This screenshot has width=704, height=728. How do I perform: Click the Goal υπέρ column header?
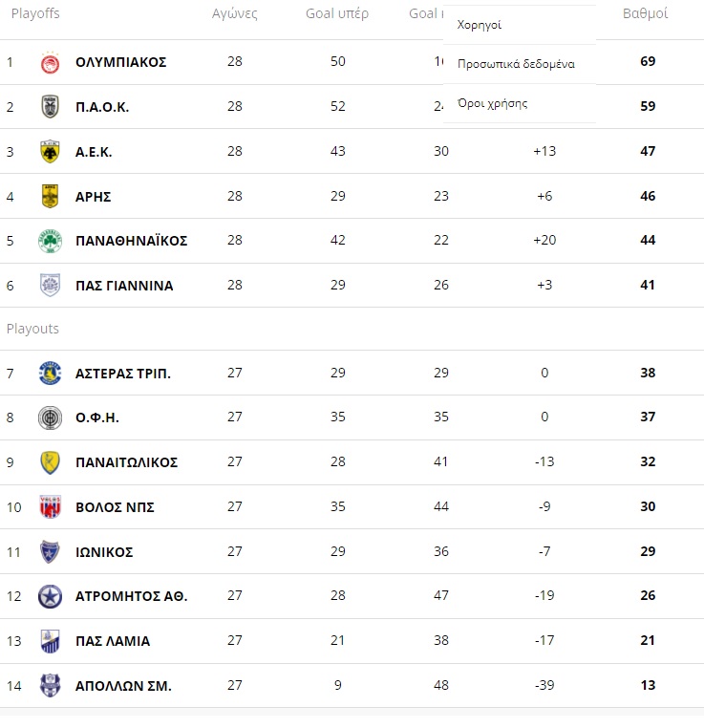tap(337, 13)
